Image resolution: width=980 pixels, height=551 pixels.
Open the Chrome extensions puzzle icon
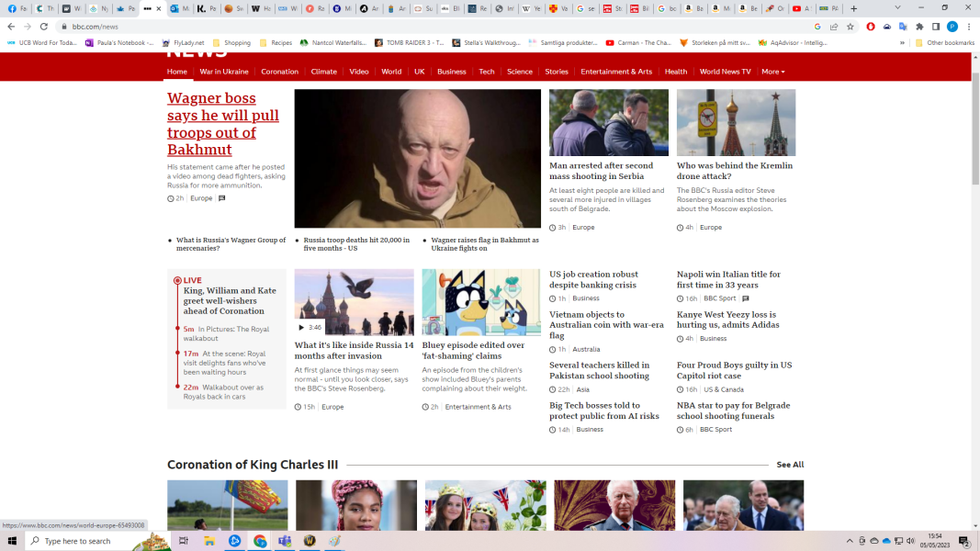919,27
